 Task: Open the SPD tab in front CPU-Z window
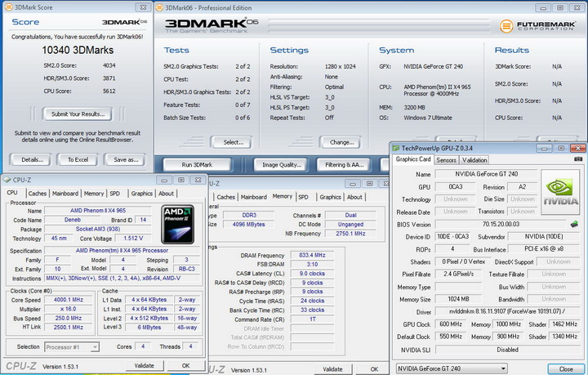coord(115,194)
